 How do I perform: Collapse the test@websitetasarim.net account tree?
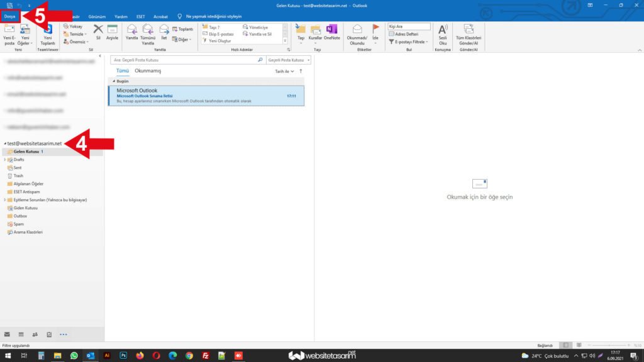coord(4,144)
